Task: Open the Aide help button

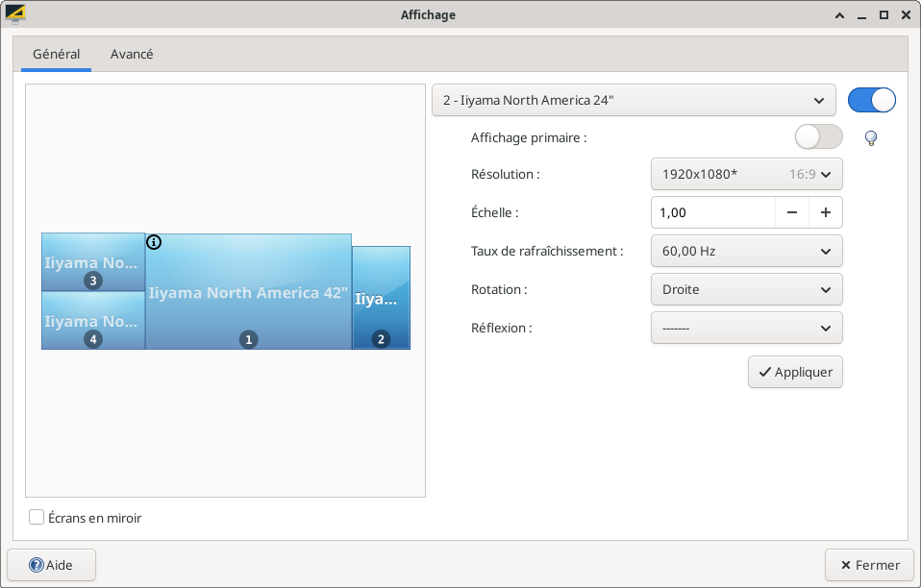Action: click(52, 565)
